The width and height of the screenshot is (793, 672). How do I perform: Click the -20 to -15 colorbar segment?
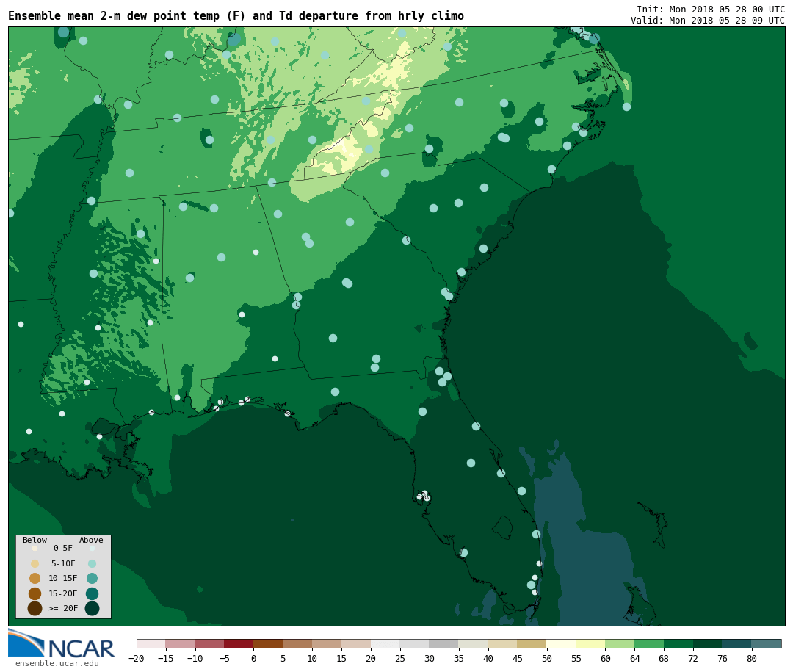tap(151, 643)
